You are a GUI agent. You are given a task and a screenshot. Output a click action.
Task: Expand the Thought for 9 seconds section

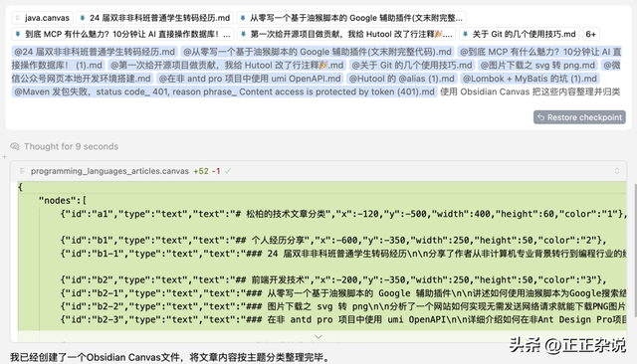coord(71,146)
